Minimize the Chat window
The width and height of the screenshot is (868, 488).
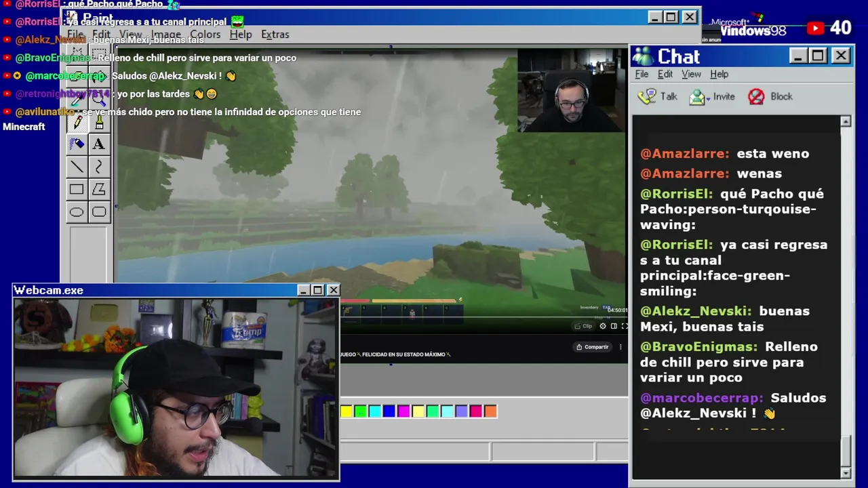[x=799, y=56]
